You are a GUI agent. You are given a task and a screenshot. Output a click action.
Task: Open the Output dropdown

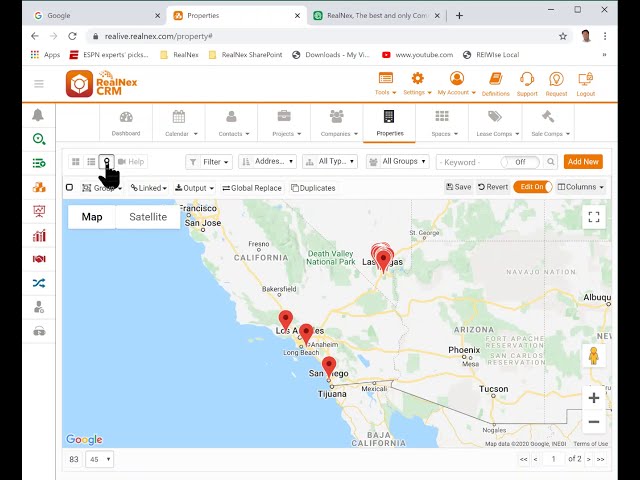[194, 188]
